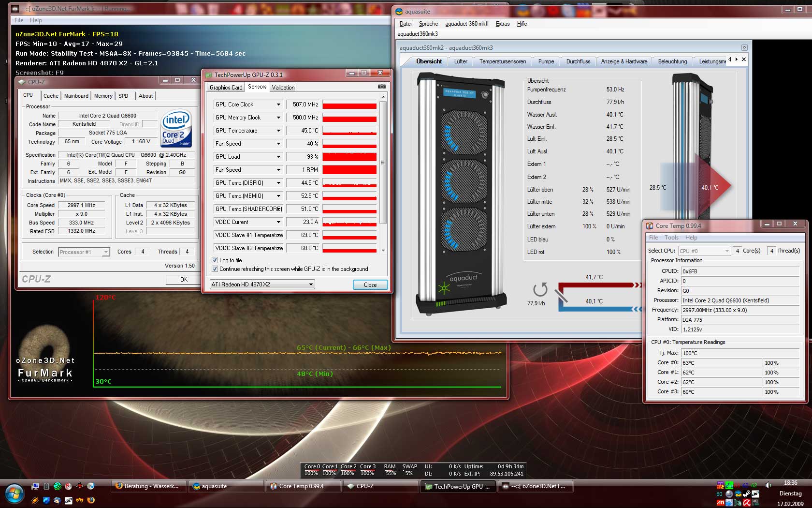812x508 pixels.
Task: Open the volume speaker tray icon
Action: [768, 485]
